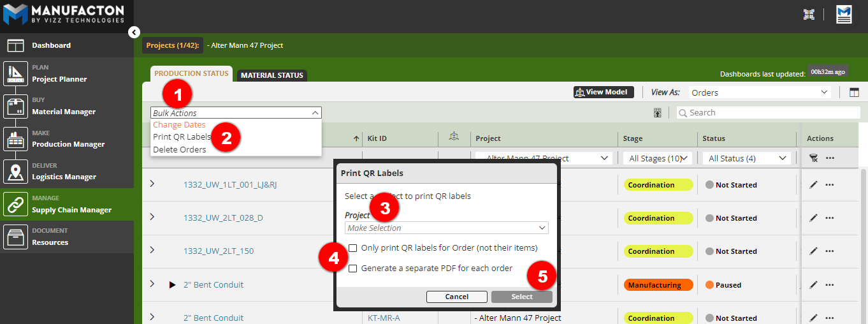The height and width of the screenshot is (324, 868).
Task: Choose Print QR Labels from bulk actions
Action: pos(182,137)
